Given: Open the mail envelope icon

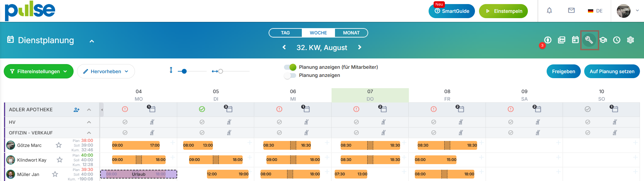Looking at the screenshot, I should [571, 11].
